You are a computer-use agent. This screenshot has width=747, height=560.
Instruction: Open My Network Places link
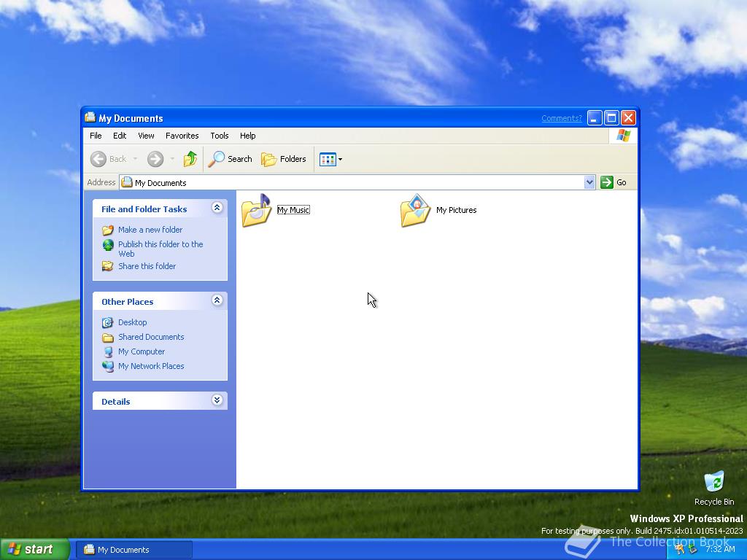tap(151, 366)
